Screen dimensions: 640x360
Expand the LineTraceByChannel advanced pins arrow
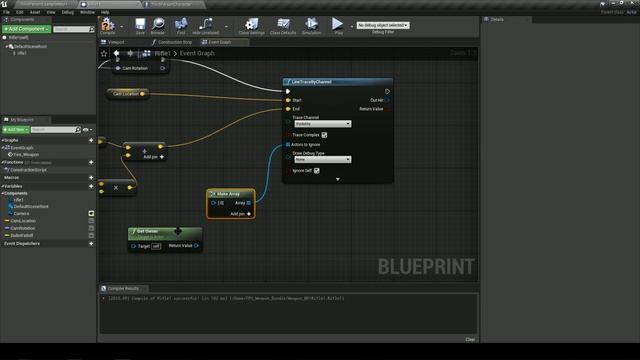[x=338, y=179]
